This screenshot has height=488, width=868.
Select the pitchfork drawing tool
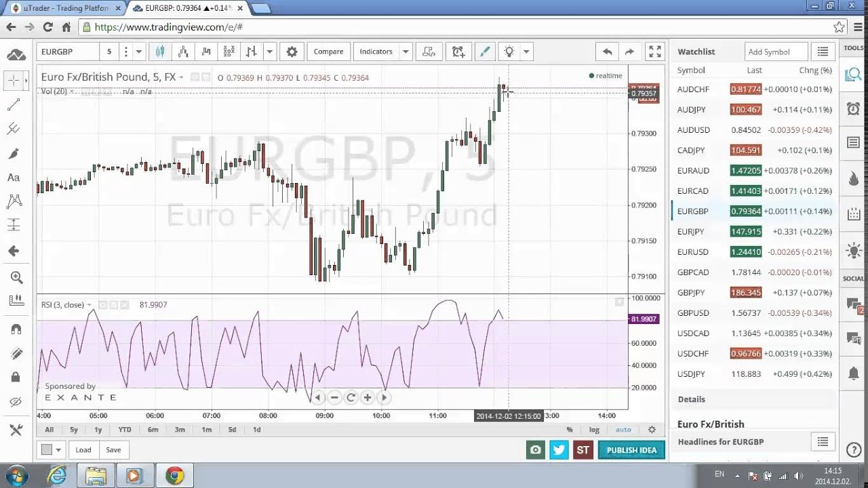point(14,129)
